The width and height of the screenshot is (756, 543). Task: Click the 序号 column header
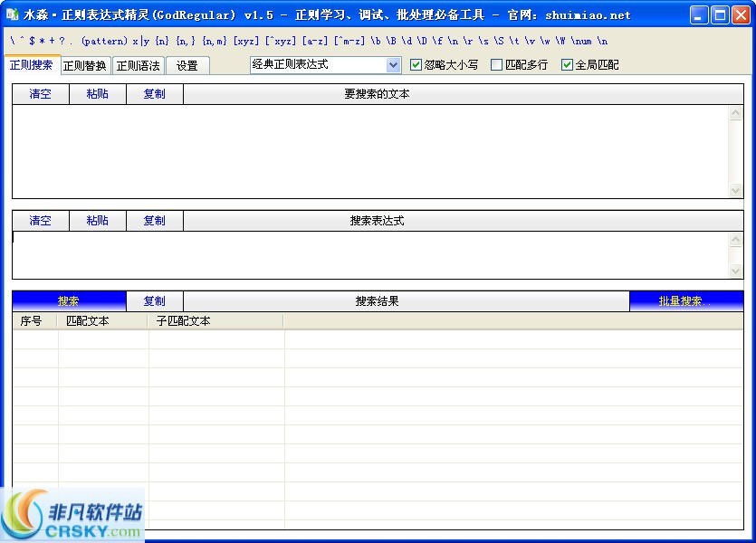[35, 321]
